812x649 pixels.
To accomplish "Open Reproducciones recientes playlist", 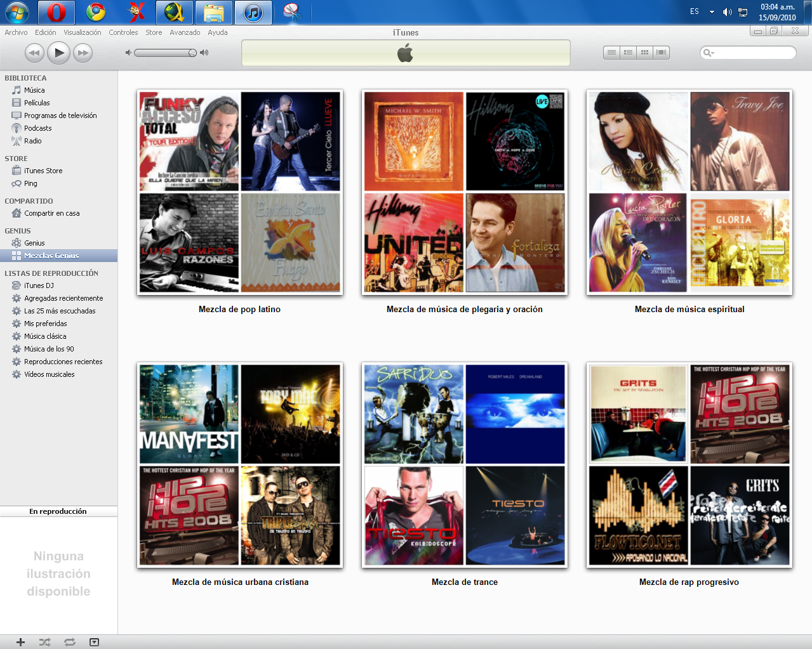I will pyautogui.click(x=58, y=362).
